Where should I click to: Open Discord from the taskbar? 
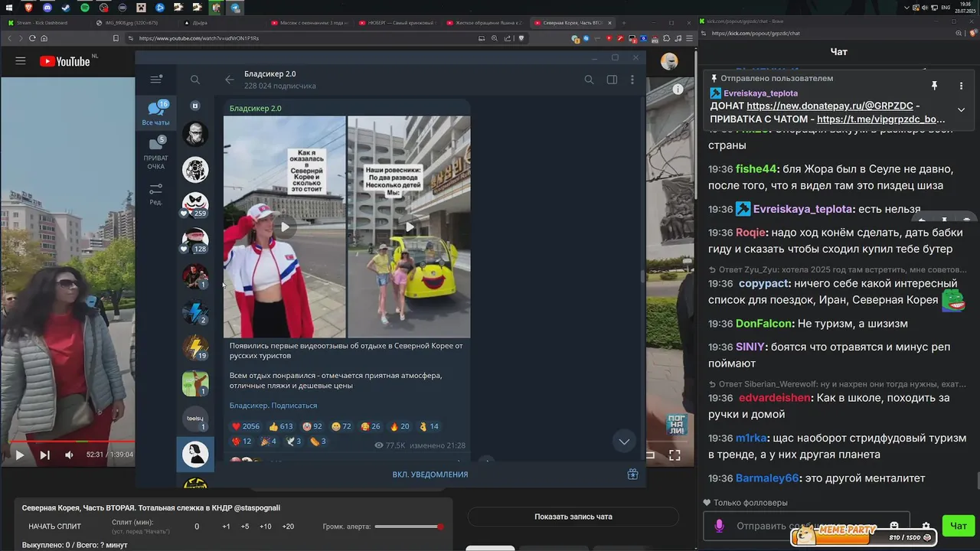click(48, 7)
